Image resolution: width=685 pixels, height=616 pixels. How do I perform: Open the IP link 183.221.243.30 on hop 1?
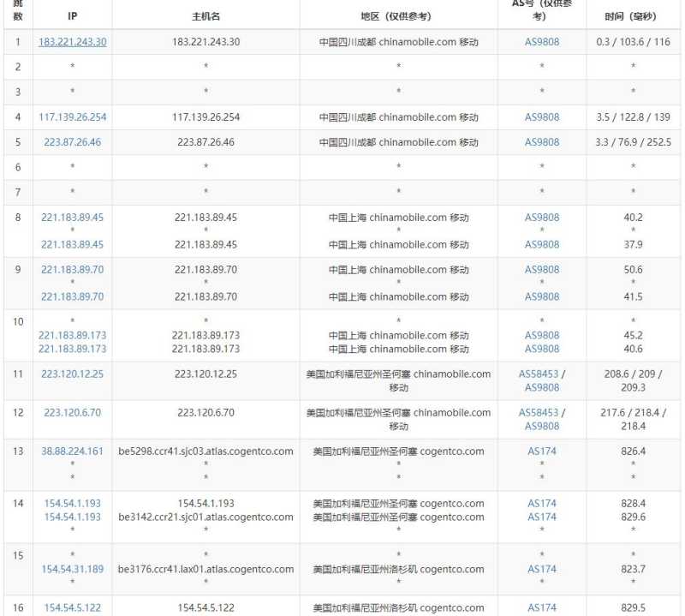point(72,41)
